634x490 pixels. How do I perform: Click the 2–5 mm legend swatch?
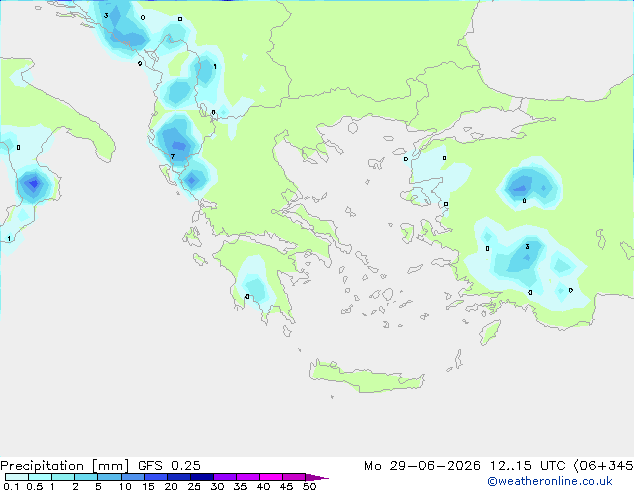click(86, 477)
